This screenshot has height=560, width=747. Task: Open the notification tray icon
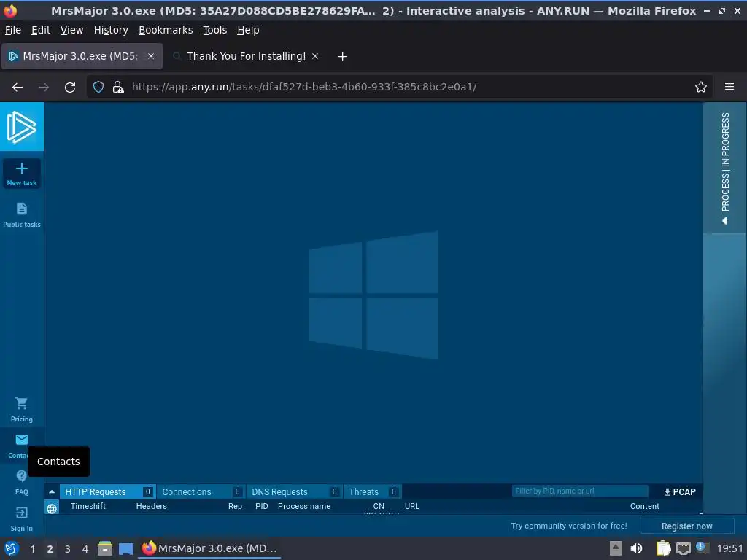[702, 548]
